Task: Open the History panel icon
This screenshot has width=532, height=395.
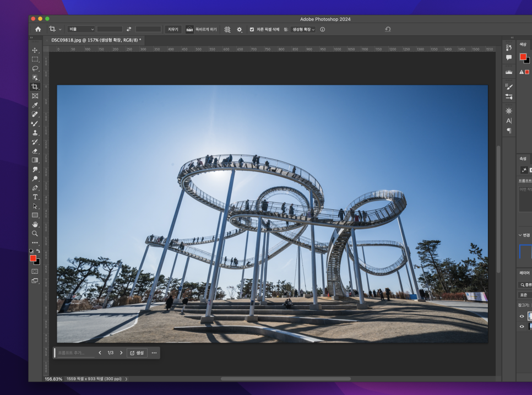Action: coord(508,48)
